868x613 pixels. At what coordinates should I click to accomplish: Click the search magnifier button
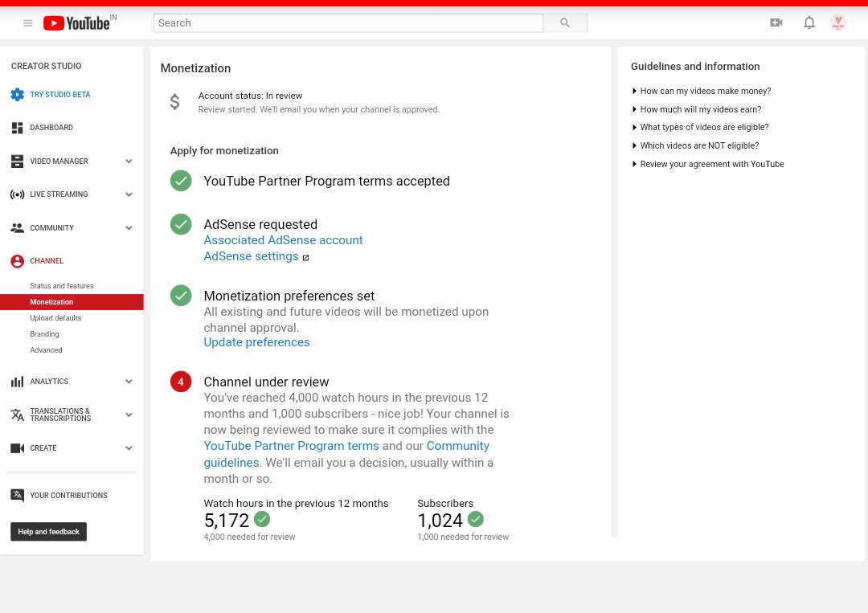(x=565, y=22)
